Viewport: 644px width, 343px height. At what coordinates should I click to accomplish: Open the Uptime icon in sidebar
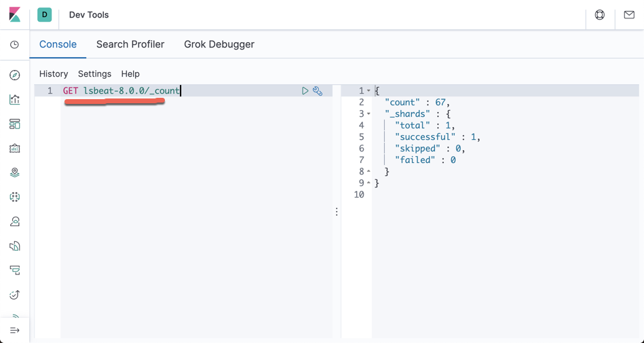(x=14, y=295)
